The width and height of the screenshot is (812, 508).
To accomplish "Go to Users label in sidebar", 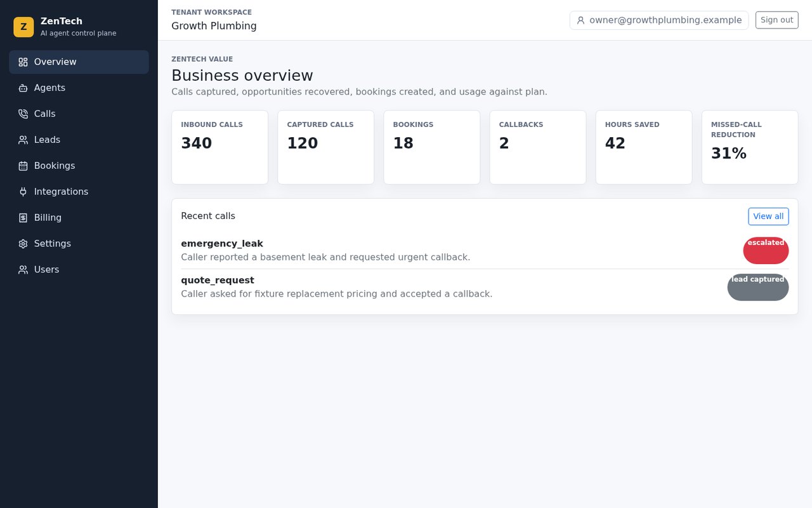I will pyautogui.click(x=46, y=270).
